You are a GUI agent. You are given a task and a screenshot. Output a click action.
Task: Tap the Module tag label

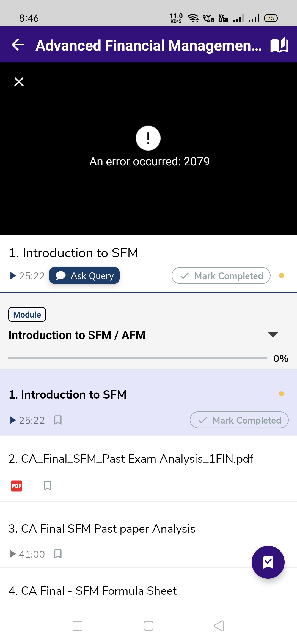tap(27, 315)
